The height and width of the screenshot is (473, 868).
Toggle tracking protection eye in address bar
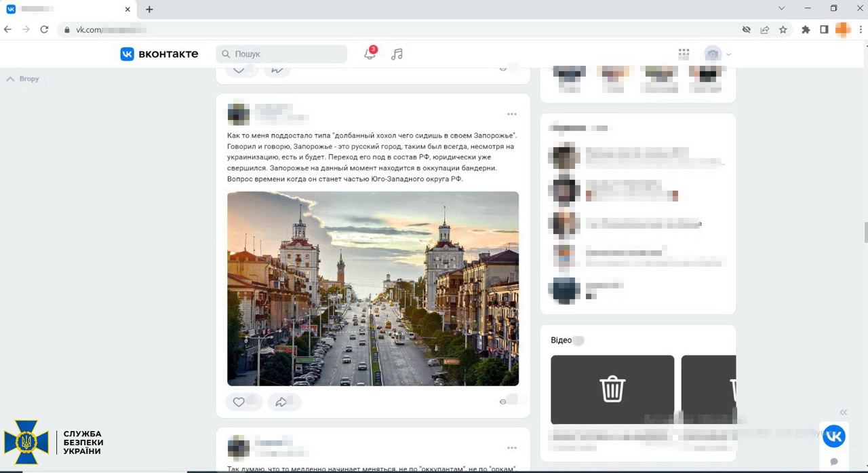[746, 29]
